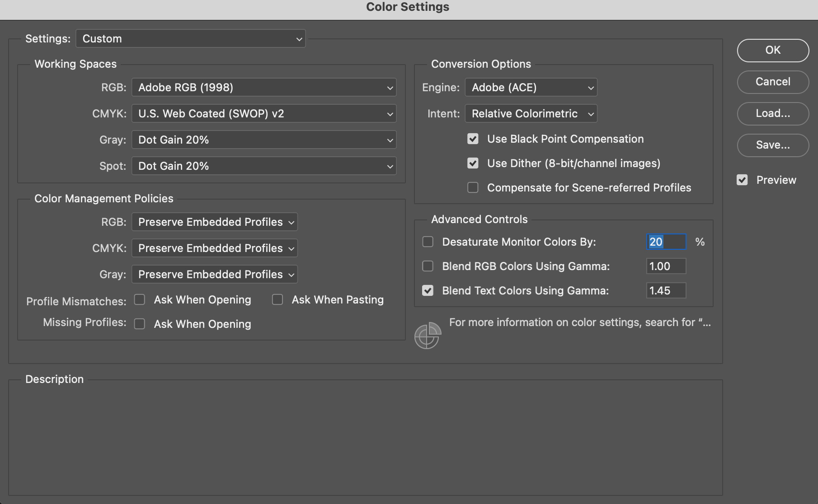
Task: Open the RGB working space dropdown
Action: click(x=263, y=87)
